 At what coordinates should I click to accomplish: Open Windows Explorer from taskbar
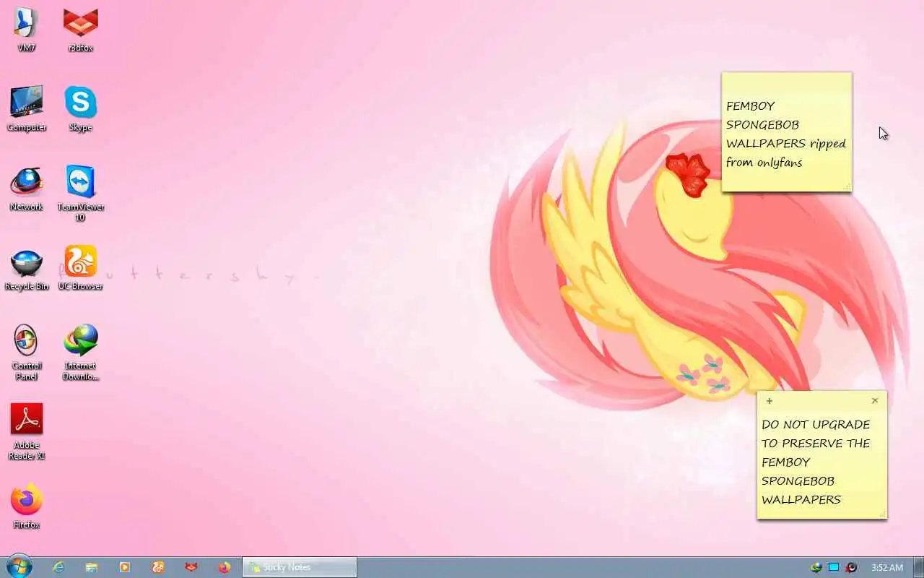92,567
